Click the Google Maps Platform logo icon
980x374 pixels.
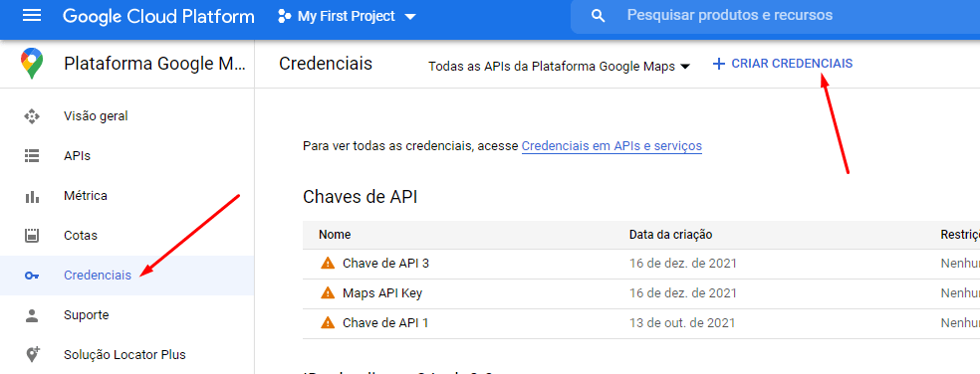pos(32,64)
